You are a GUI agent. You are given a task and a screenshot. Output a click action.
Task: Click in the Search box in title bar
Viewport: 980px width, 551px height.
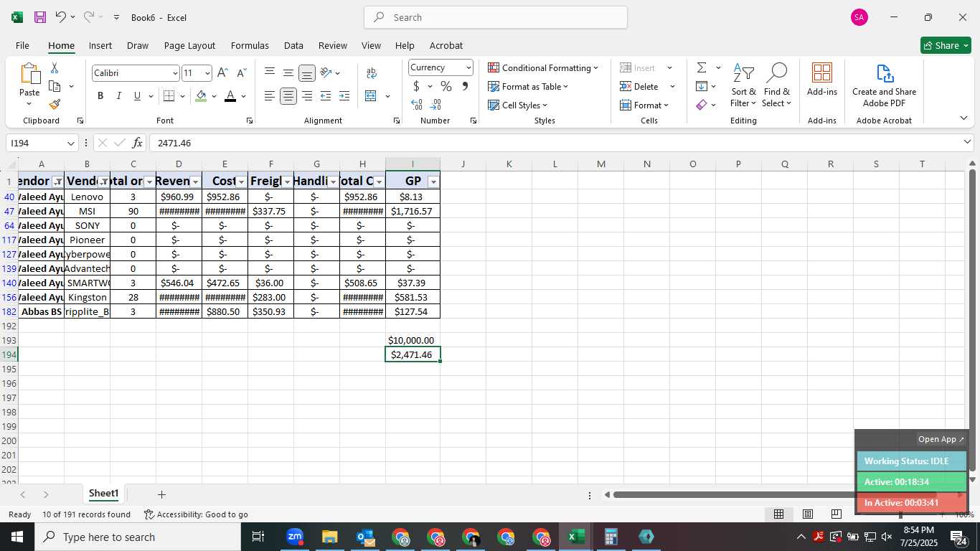pos(496,17)
